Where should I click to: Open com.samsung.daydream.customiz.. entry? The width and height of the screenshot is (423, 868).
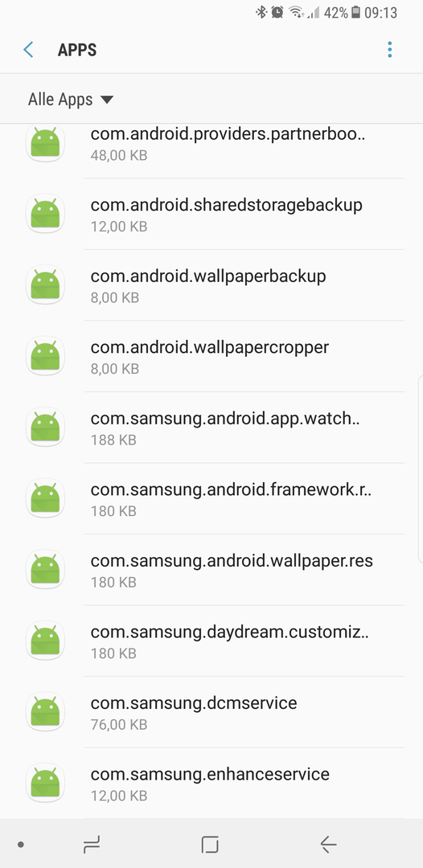click(211, 641)
